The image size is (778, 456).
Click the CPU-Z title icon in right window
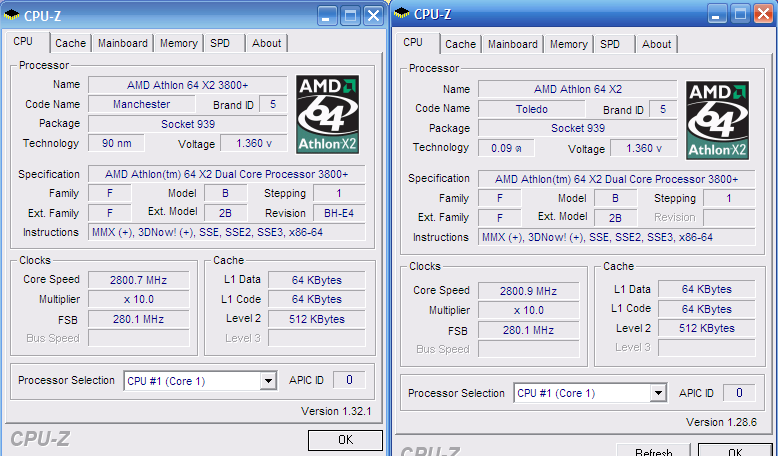click(x=401, y=14)
